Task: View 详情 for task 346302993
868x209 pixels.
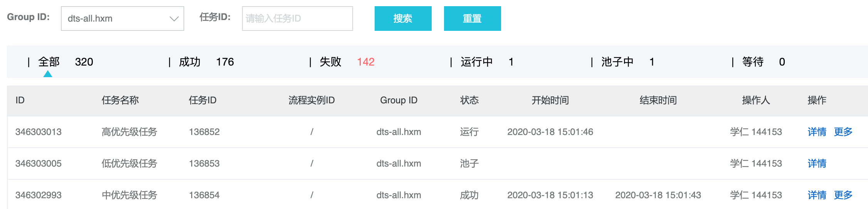Action: tap(817, 195)
